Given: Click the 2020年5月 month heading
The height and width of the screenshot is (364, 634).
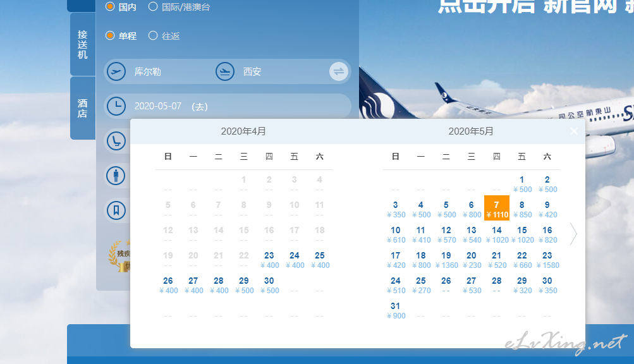Looking at the screenshot, I should pos(471,131).
